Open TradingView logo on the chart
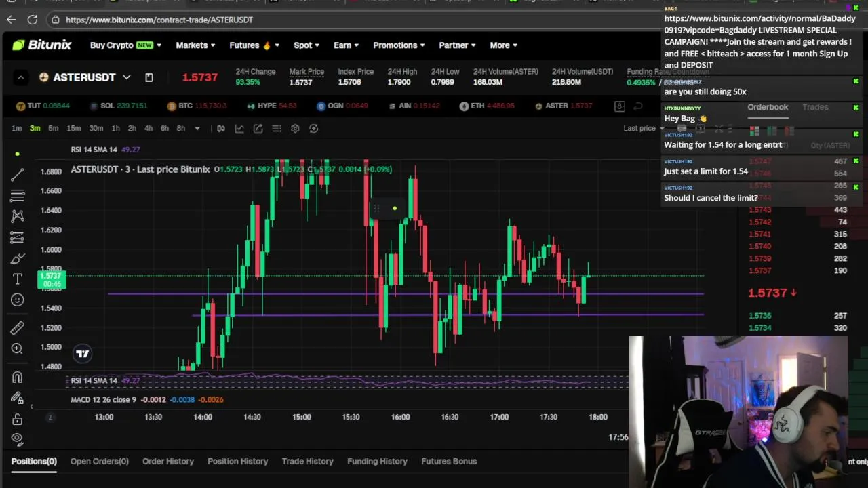This screenshot has height=488, width=868. [82, 353]
